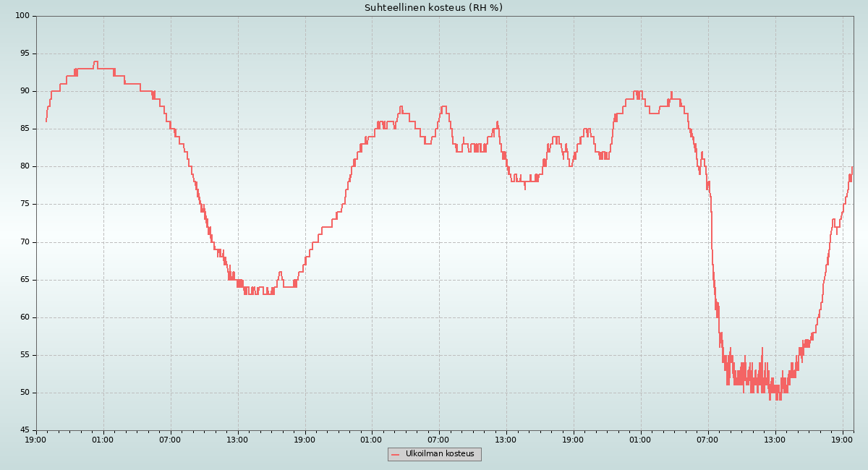Click the humidity curve's highest peak near 94

pos(95,61)
